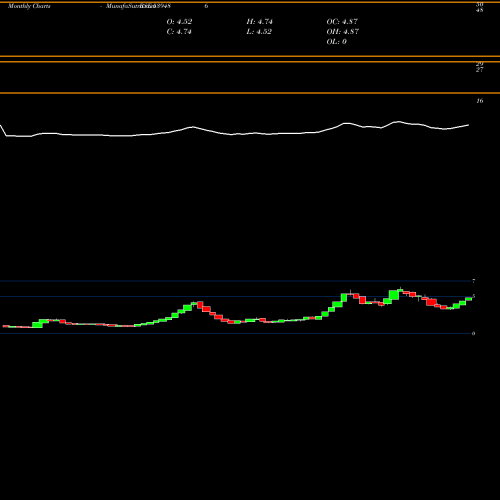Screen dimensions: 500x500
Task: Click the 'OL: 0' value
Action: (336, 42)
